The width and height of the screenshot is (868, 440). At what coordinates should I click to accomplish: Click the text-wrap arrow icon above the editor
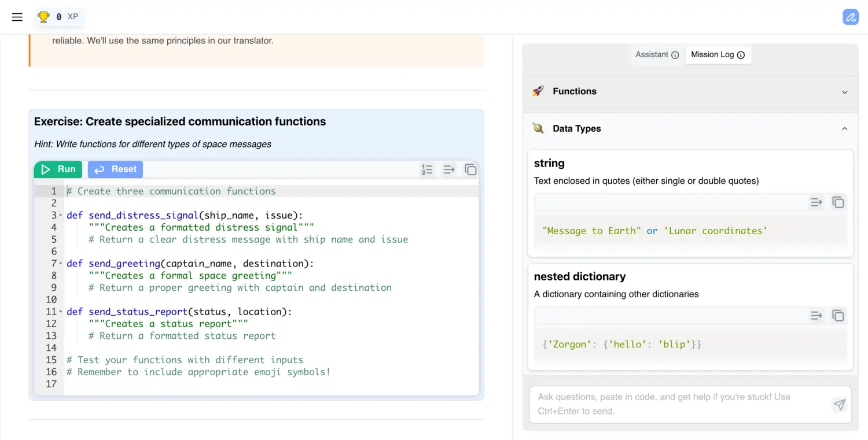[449, 169]
